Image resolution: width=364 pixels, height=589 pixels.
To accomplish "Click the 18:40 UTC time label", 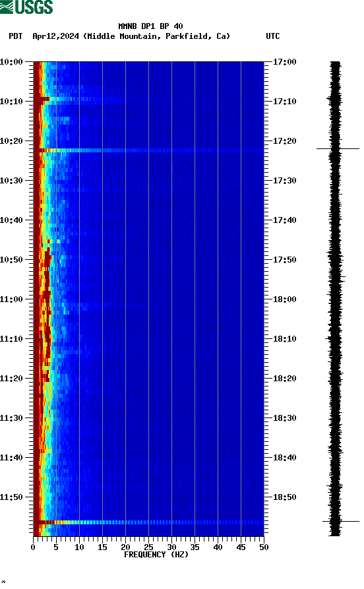I will [x=285, y=458].
